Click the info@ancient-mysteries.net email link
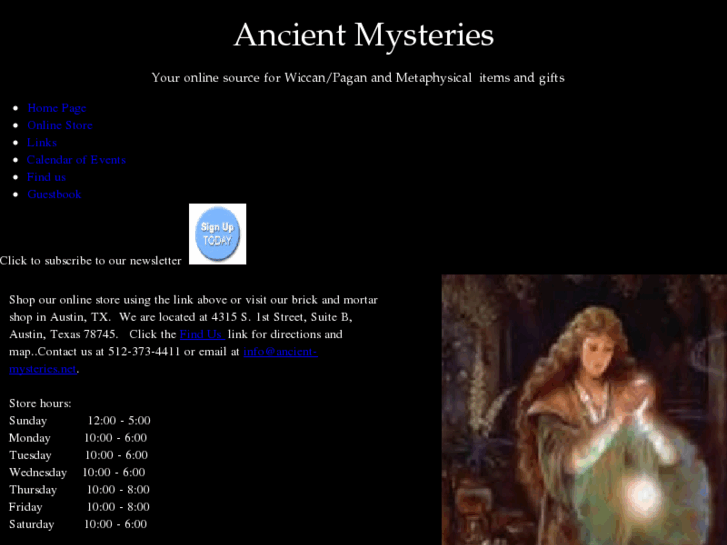 [x=280, y=352]
